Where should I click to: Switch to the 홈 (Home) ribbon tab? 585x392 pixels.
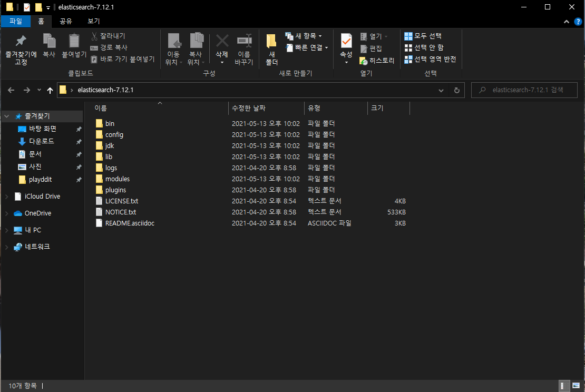41,21
